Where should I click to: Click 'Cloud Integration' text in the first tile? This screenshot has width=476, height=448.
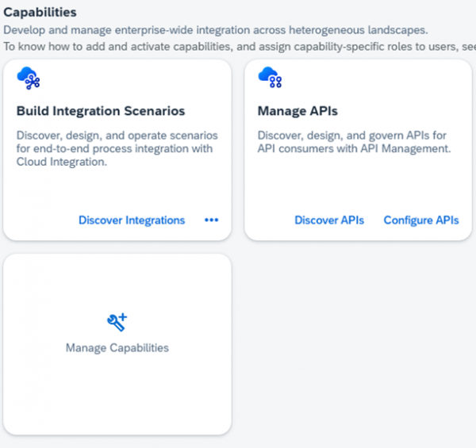61,163
